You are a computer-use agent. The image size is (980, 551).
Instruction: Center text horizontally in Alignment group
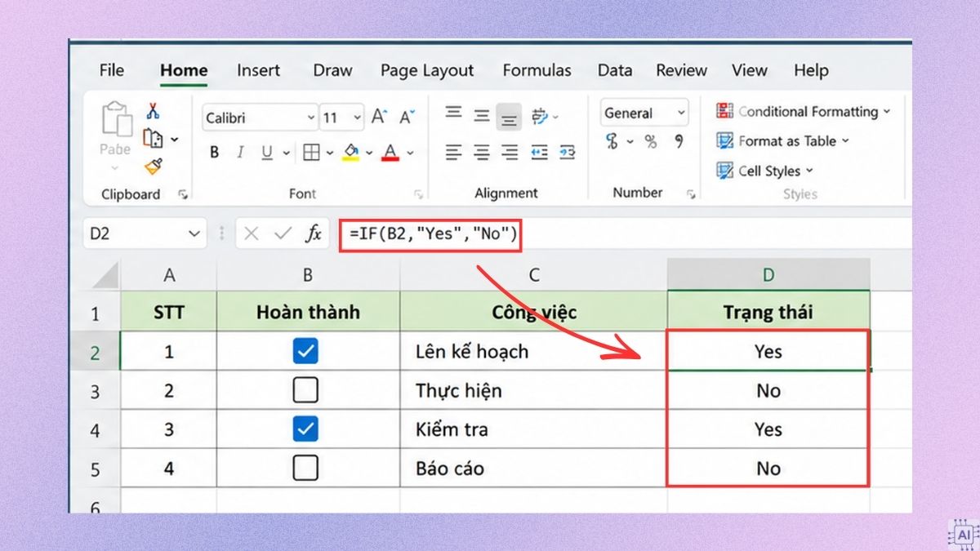pos(482,152)
